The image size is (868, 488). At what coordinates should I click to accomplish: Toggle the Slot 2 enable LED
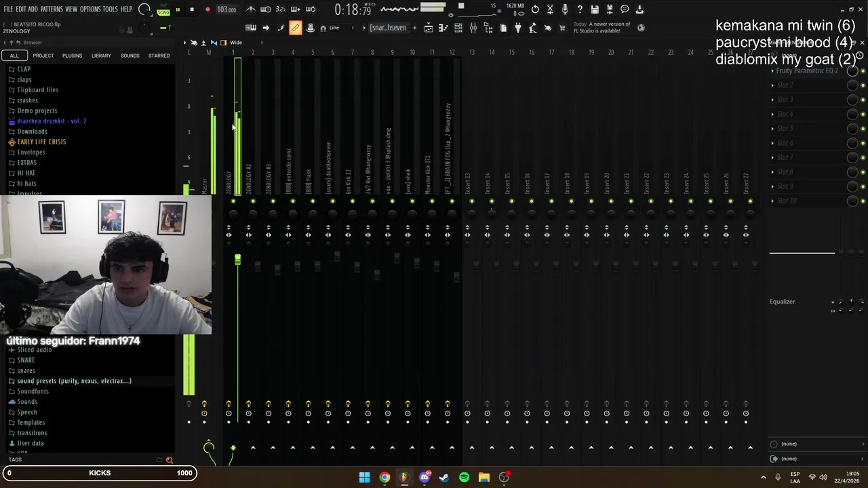(x=863, y=85)
